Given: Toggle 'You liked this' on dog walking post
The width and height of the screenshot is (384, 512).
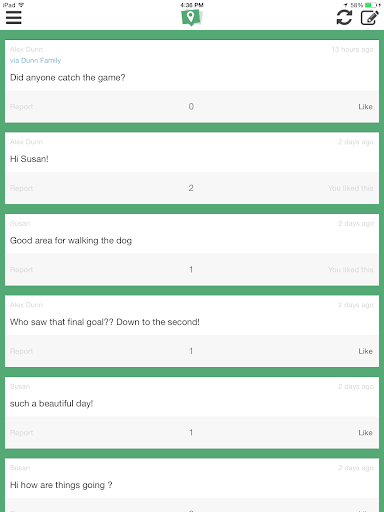Looking at the screenshot, I should [350, 269].
